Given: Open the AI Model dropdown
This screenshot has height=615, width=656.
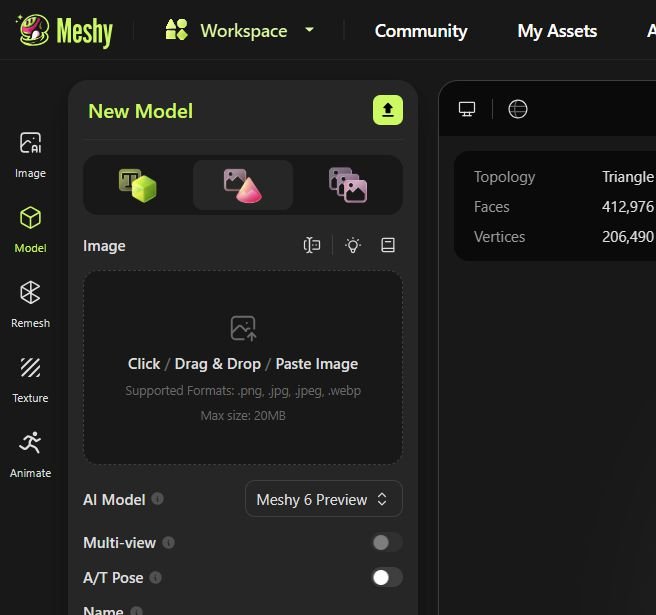Looking at the screenshot, I should (x=323, y=499).
